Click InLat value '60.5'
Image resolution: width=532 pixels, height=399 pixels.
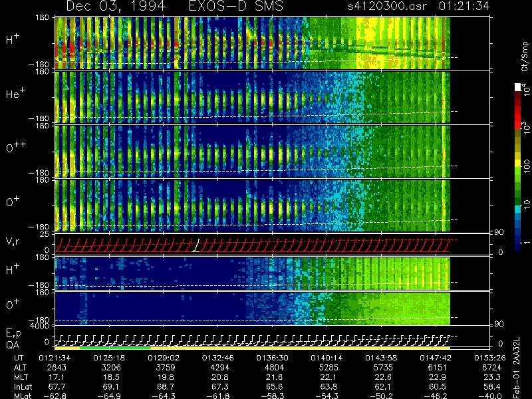[x=438, y=386]
